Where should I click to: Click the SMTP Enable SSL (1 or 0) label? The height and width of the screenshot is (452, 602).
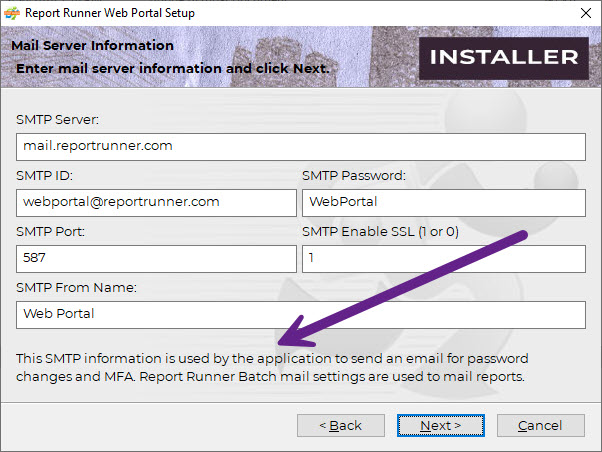pyautogui.click(x=380, y=232)
